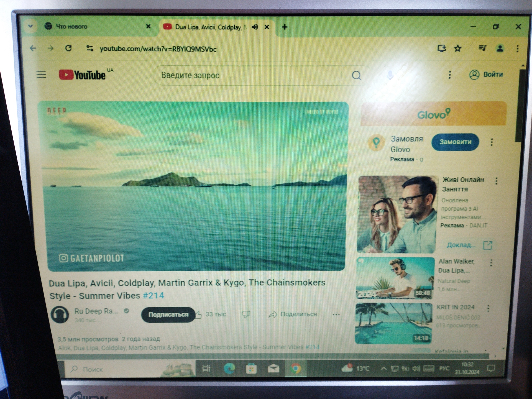Open the notification center icon
The width and height of the screenshot is (532, 399).
click(x=491, y=368)
